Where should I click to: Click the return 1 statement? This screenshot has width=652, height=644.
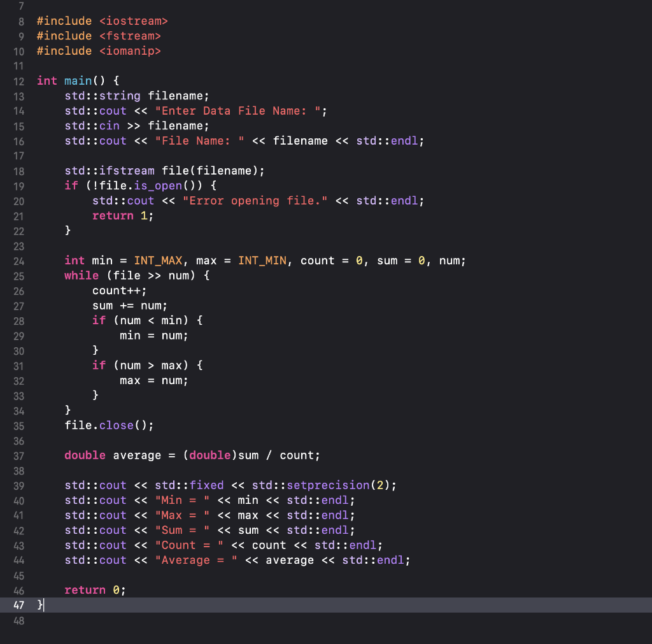(x=121, y=215)
